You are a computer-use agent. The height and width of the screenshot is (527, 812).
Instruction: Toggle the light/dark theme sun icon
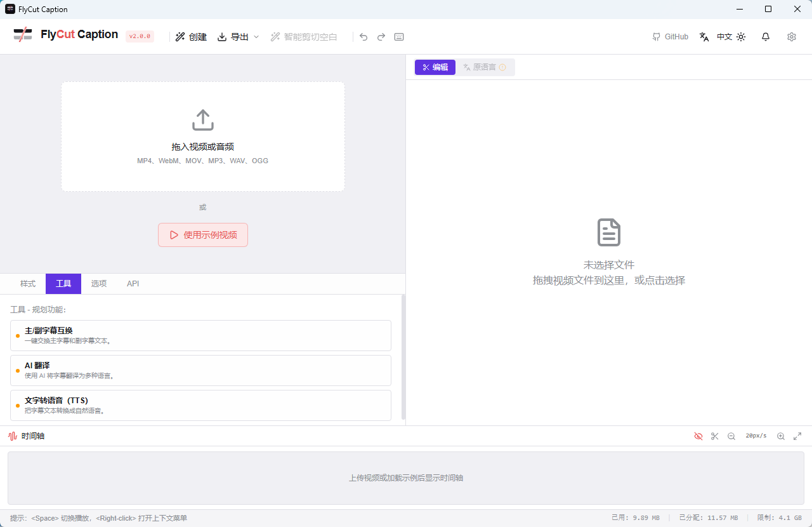point(741,37)
